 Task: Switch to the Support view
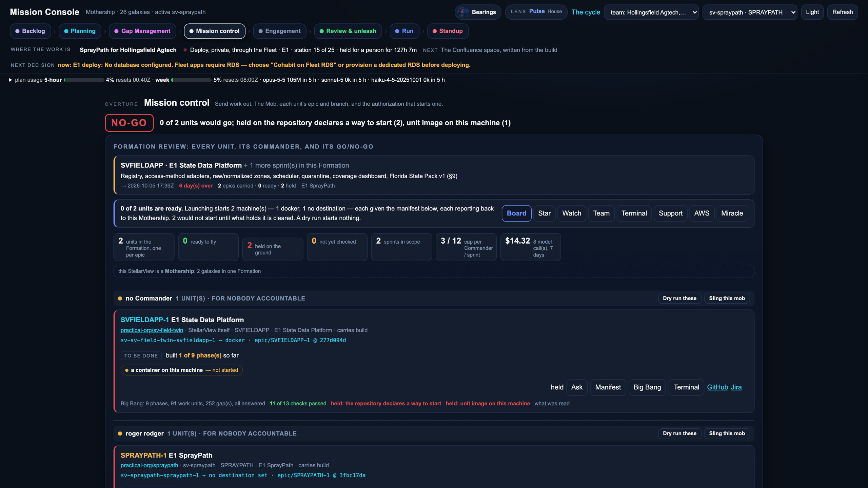point(670,213)
